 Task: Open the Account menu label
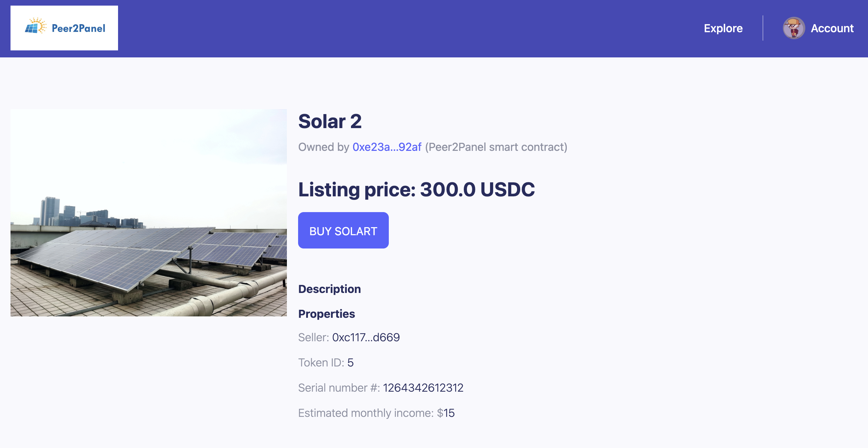coord(832,28)
